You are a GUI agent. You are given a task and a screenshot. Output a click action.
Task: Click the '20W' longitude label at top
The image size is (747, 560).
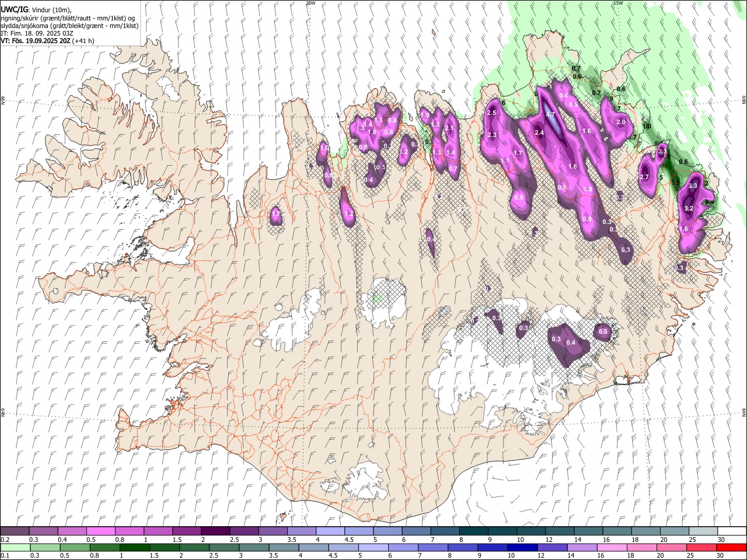click(310, 3)
